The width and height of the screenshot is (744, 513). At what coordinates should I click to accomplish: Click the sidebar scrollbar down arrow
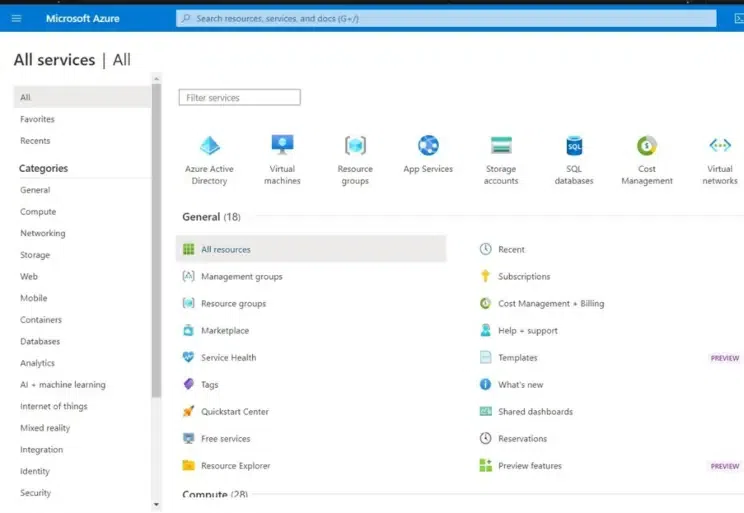coord(157,504)
